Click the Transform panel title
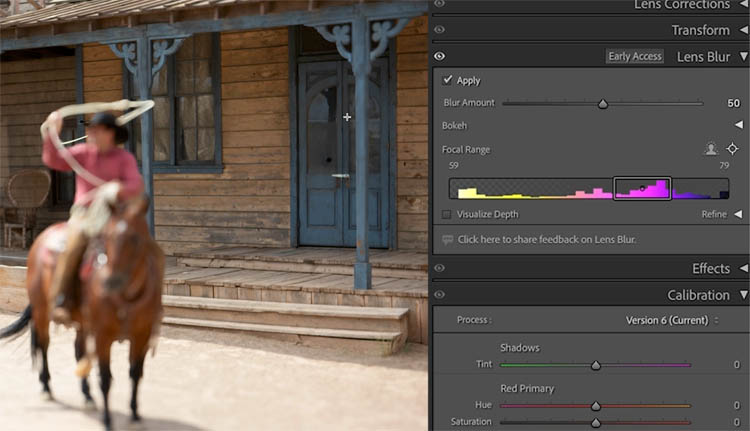The width and height of the screenshot is (750, 431). 701,30
